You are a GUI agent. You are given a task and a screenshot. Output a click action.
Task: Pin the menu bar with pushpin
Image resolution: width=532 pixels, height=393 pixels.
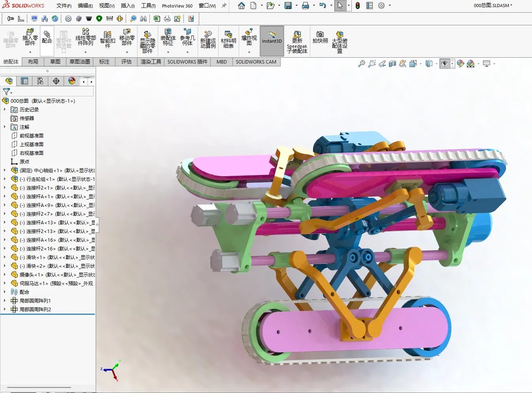(x=224, y=6)
